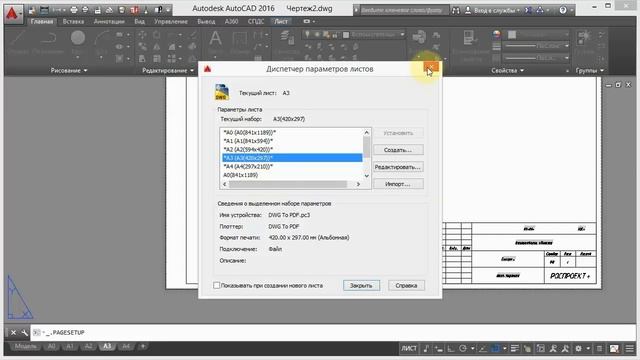Check 'Показывать при создании нового листа' checkbox
This screenshot has height=360, width=640.
[217, 285]
